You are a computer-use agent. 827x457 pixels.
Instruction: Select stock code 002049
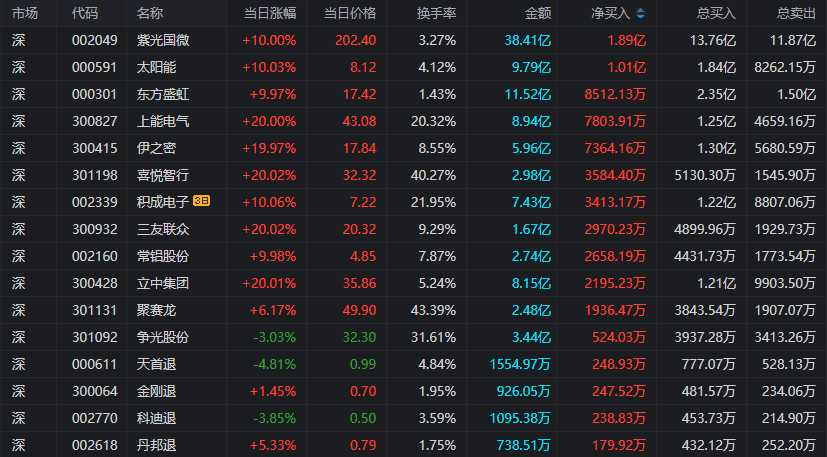(x=94, y=40)
